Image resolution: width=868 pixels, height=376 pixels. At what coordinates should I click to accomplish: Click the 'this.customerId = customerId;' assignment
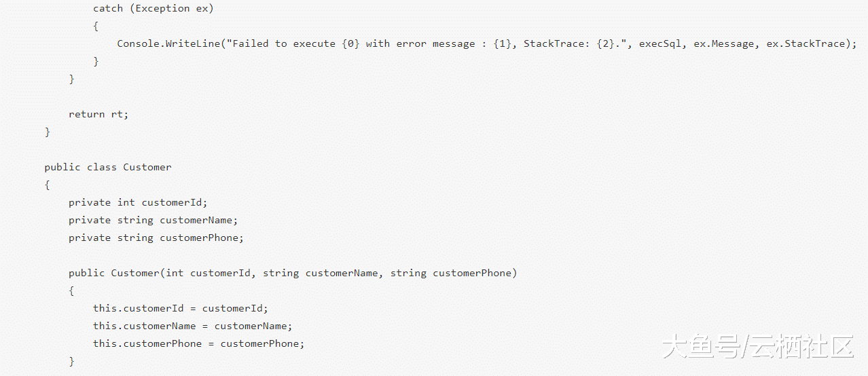(x=181, y=308)
